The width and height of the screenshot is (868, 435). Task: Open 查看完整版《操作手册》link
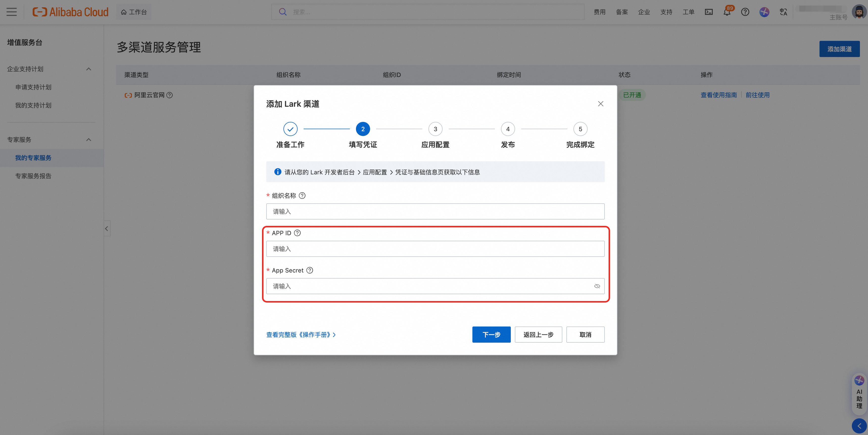[x=301, y=335]
